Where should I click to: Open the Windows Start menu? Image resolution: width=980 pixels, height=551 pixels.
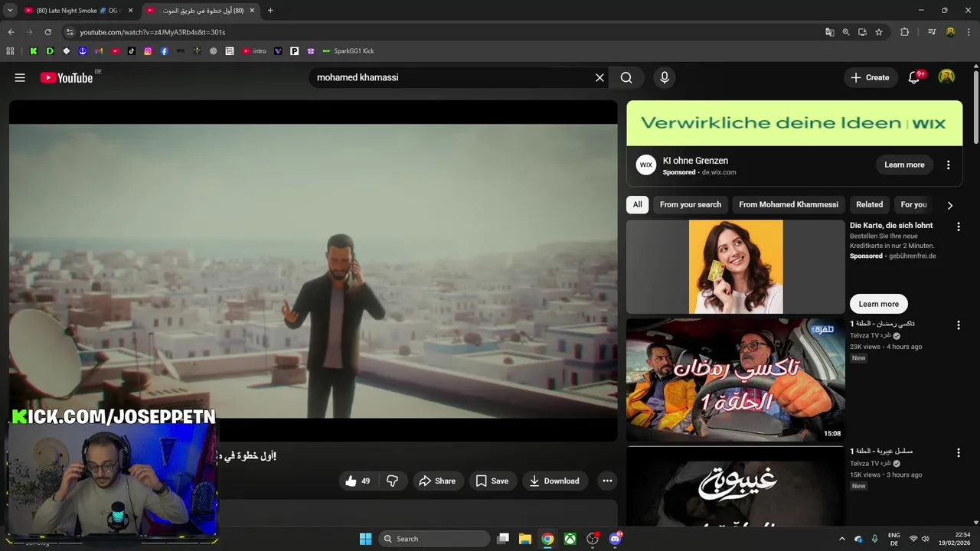[365, 539]
